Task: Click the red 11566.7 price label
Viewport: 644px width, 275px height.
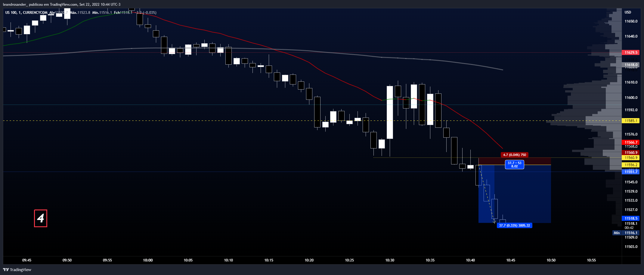Action: coord(631,142)
